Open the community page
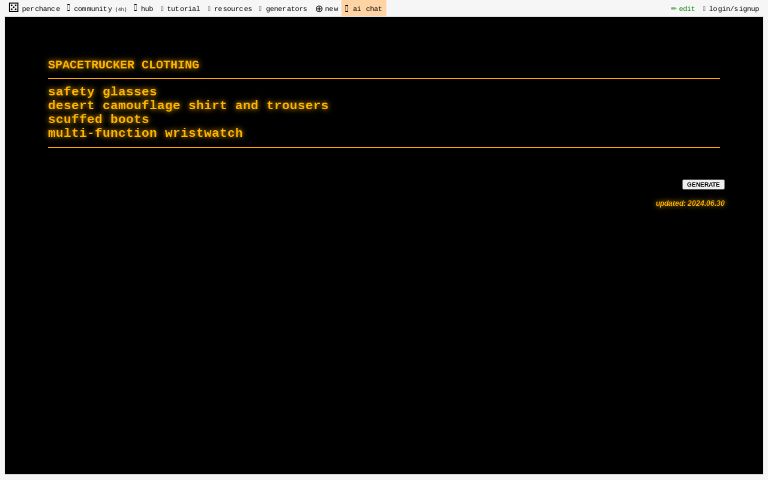 (x=92, y=9)
